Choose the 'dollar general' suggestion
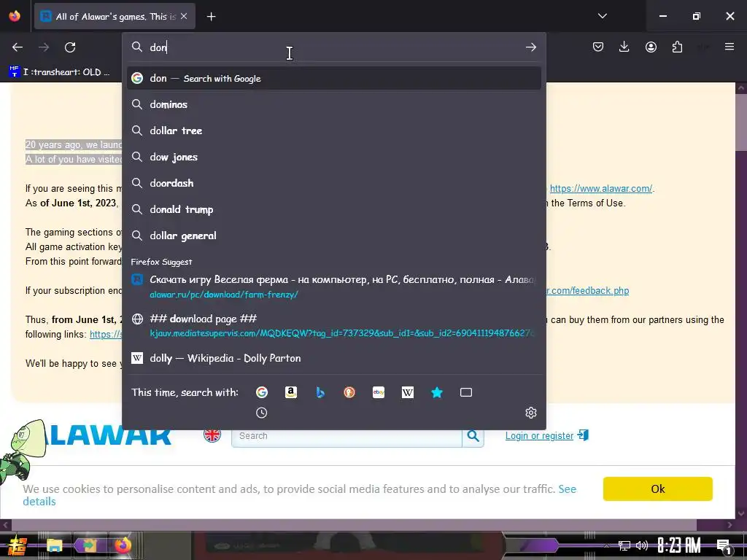747x560 pixels. tap(334, 236)
